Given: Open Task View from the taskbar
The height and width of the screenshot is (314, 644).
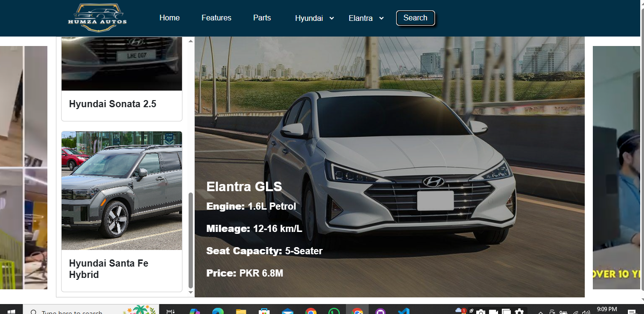Looking at the screenshot, I should tap(170, 311).
